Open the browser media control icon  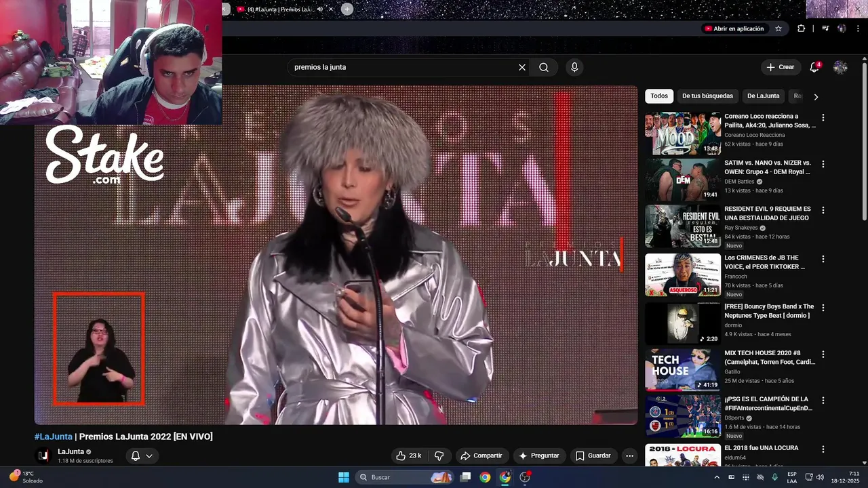(825, 28)
